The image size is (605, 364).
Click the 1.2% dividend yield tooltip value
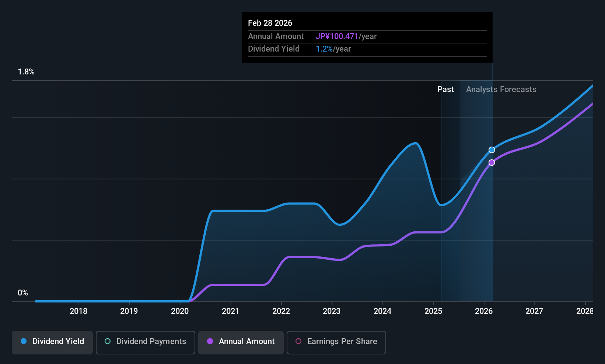[324, 49]
